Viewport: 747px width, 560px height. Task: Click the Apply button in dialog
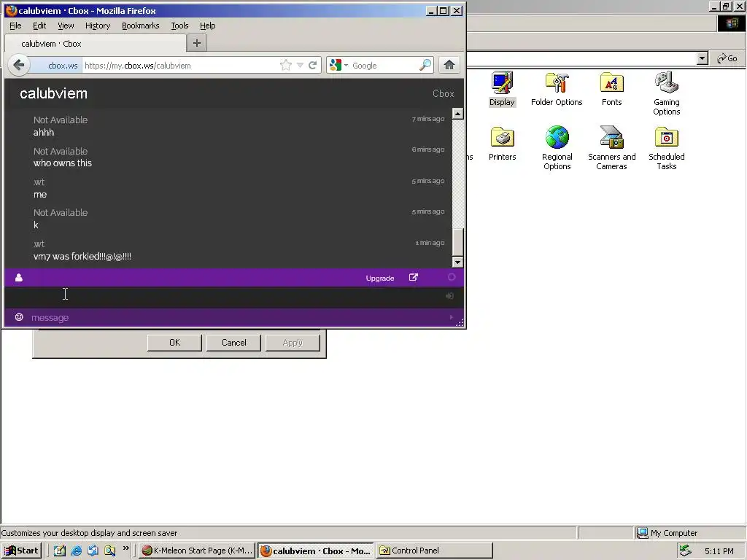coord(293,343)
